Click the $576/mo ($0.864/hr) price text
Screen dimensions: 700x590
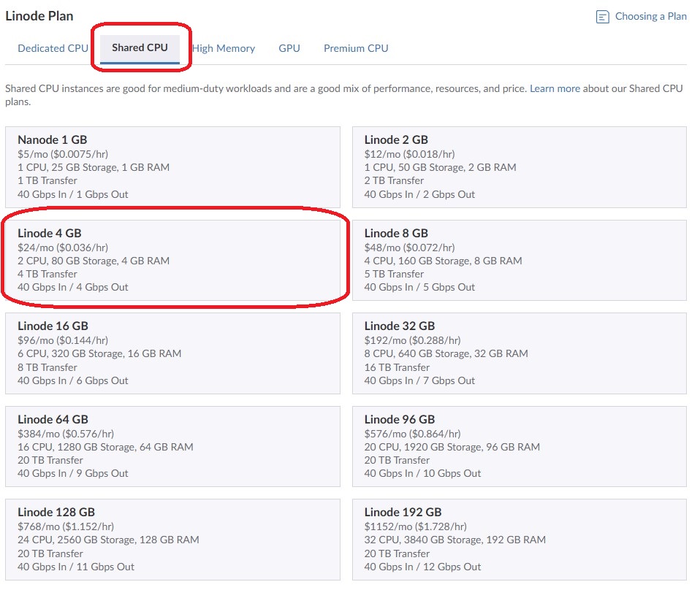[413, 433]
